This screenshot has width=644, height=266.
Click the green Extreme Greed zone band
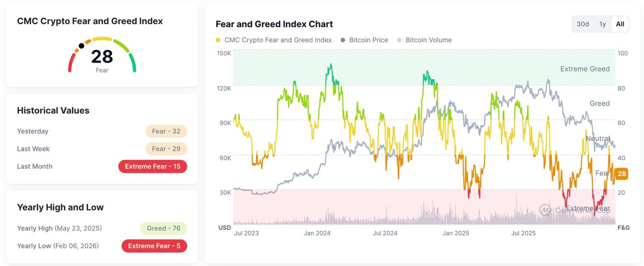[376, 67]
